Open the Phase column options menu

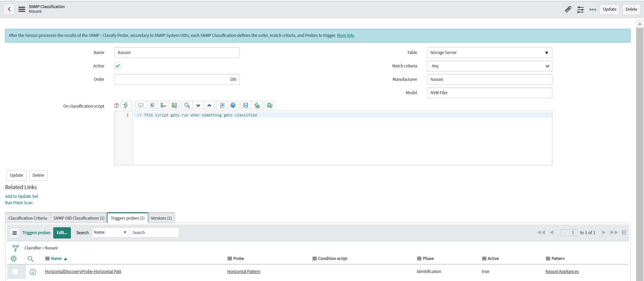[x=419, y=259]
